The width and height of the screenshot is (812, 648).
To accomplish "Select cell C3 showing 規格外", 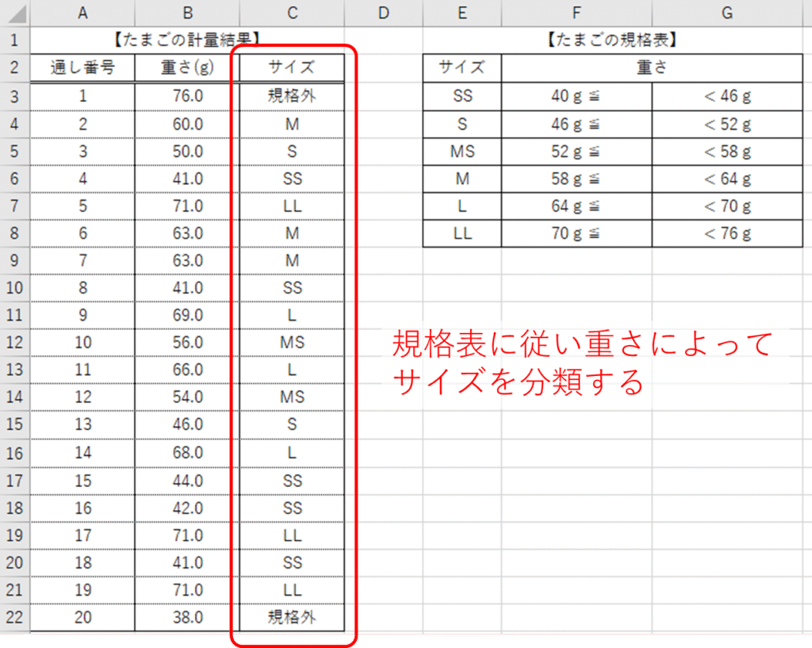I will click(292, 96).
